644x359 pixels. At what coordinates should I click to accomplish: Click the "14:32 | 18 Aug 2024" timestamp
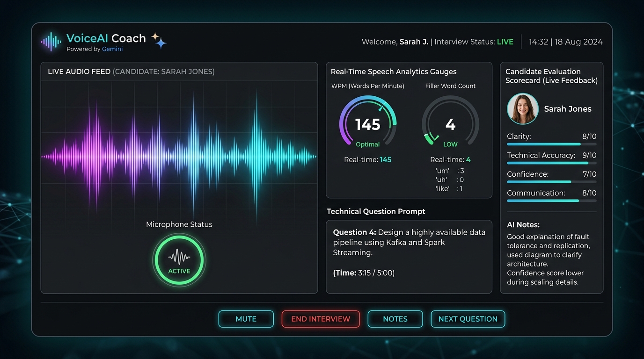(x=566, y=42)
